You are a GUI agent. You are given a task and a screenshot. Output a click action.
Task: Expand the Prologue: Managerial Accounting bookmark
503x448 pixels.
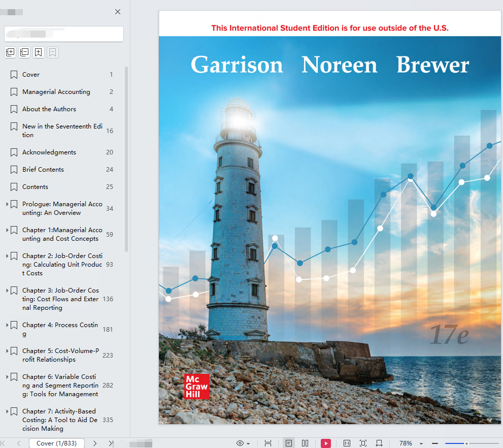(7, 204)
